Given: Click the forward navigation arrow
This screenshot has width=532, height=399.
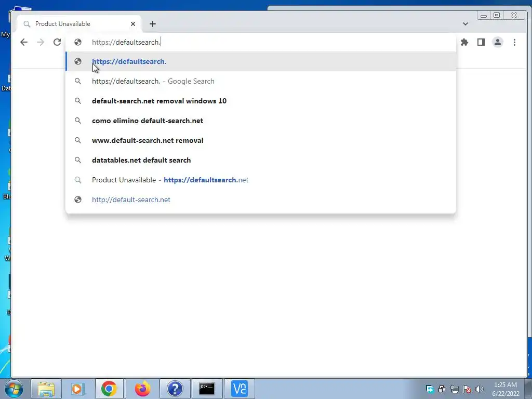Looking at the screenshot, I should (41, 42).
